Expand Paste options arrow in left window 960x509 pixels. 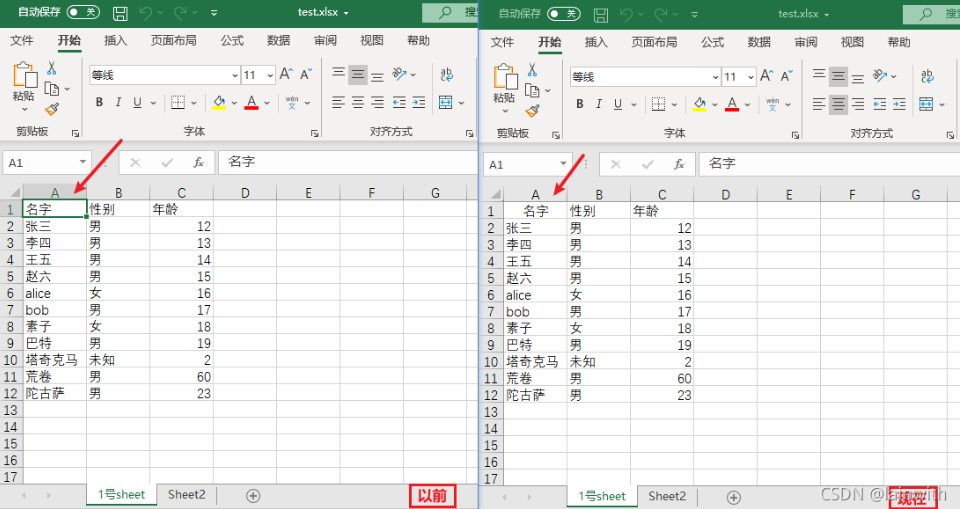coord(24,109)
